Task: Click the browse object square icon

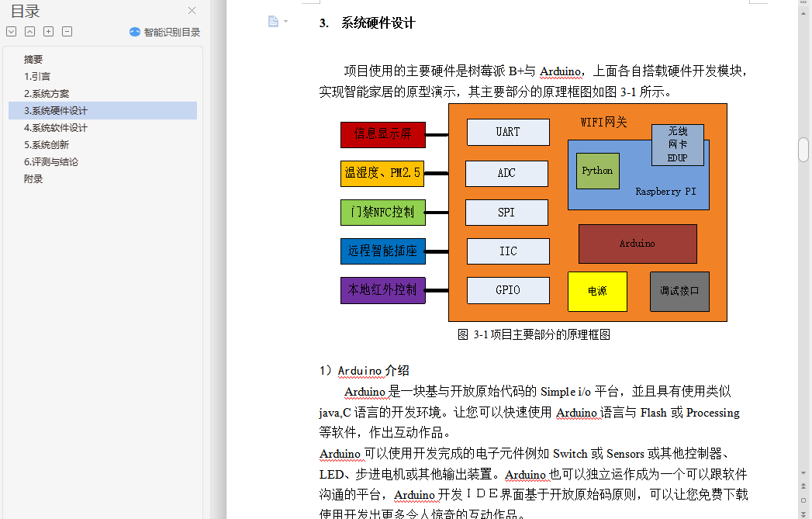Action: pos(803,500)
